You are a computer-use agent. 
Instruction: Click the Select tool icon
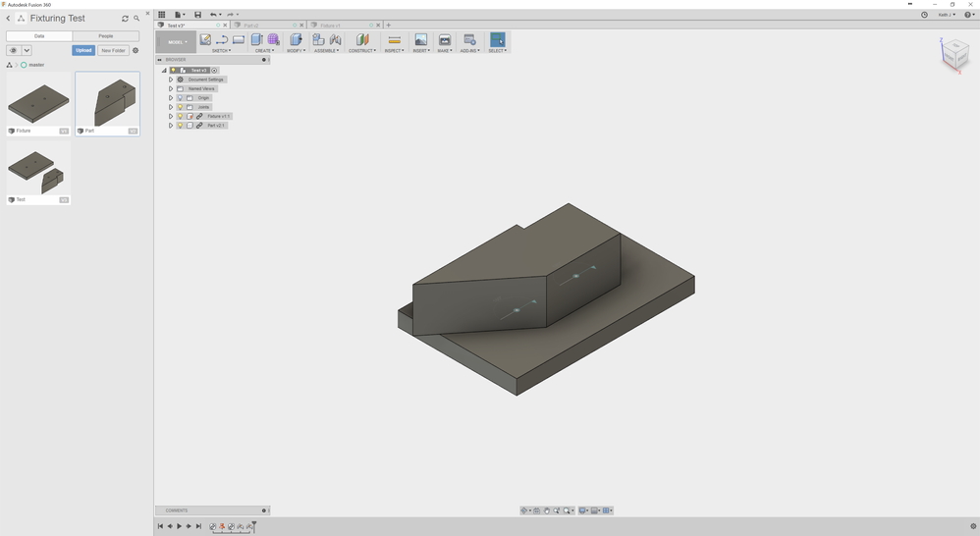tap(498, 39)
